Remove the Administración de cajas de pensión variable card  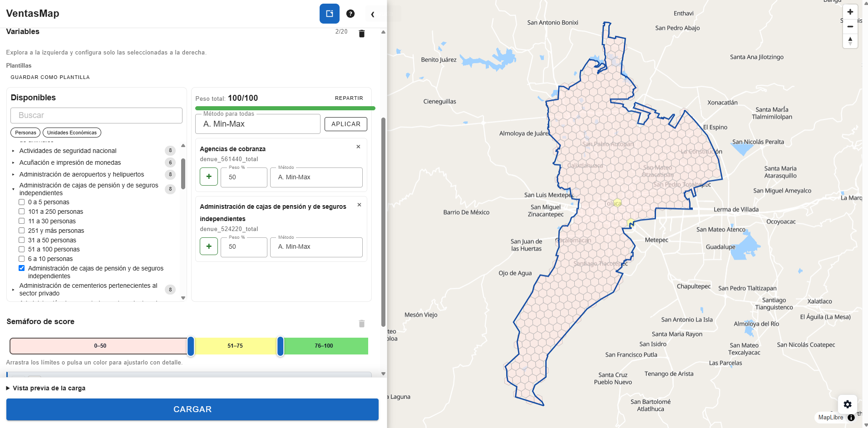pos(359,205)
